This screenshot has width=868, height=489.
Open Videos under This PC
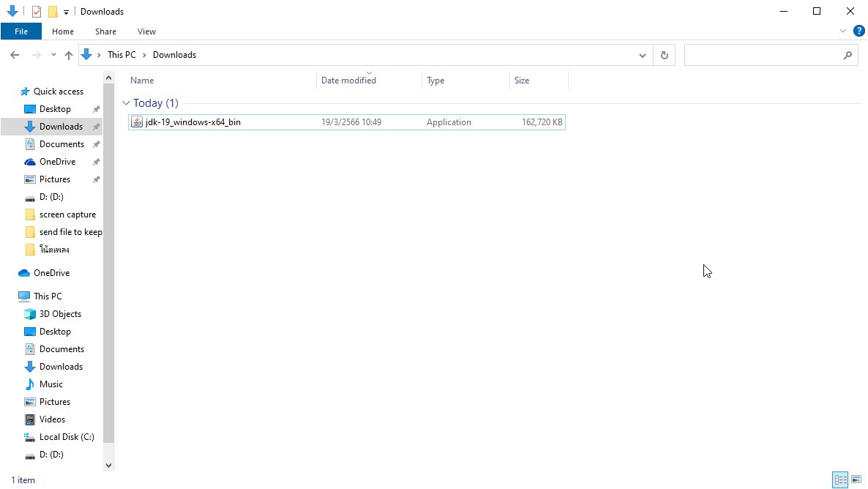[x=52, y=419]
